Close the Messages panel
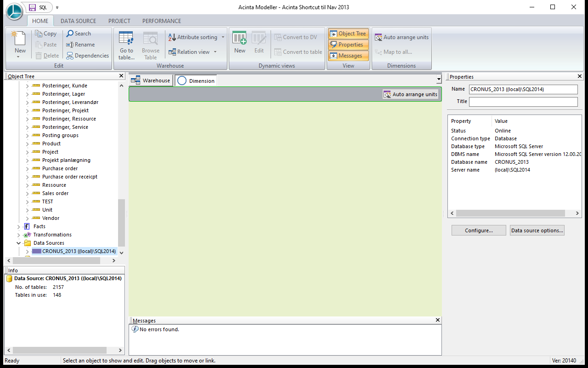588x368 pixels. click(438, 320)
